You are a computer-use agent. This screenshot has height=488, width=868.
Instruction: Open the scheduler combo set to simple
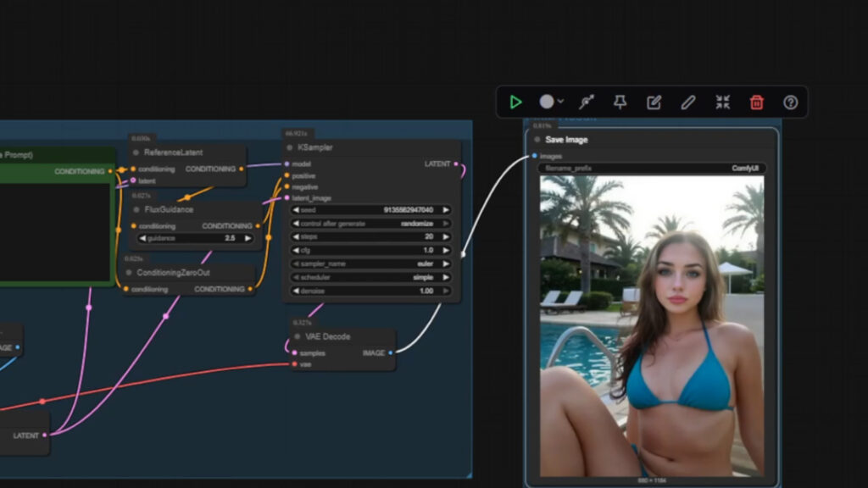370,277
